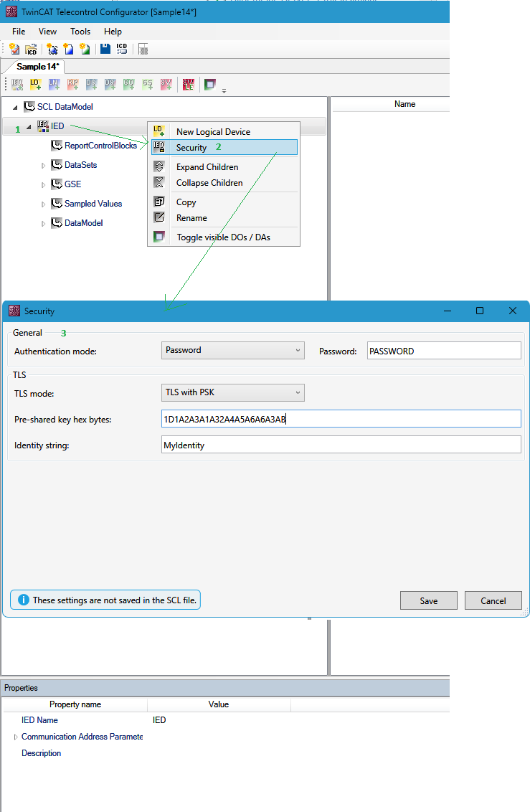Image resolution: width=530 pixels, height=812 pixels.
Task: Click the Password input field
Action: point(444,351)
